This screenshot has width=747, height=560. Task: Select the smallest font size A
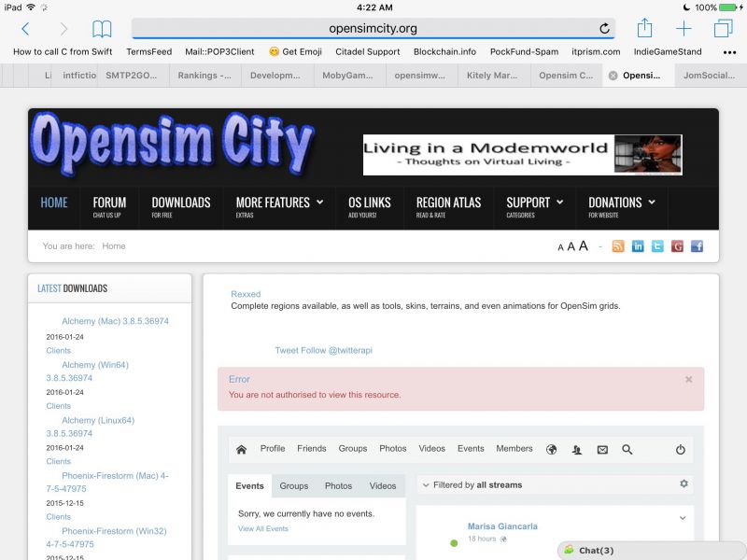point(560,247)
